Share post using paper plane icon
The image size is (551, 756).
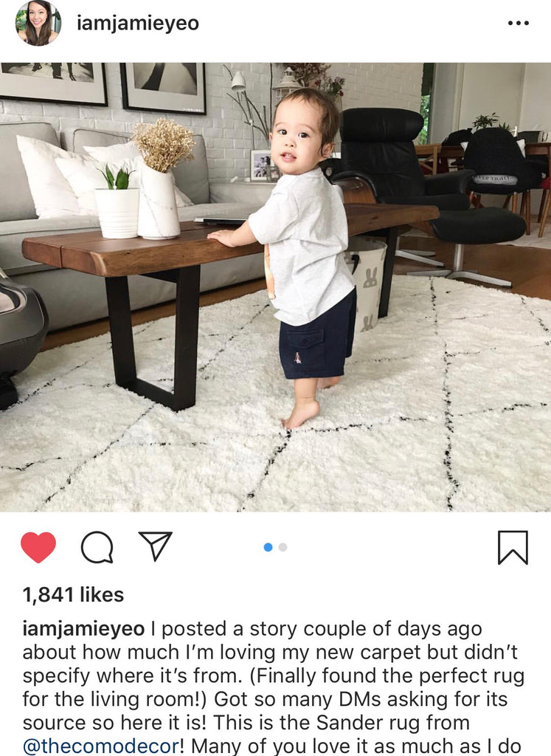click(155, 546)
